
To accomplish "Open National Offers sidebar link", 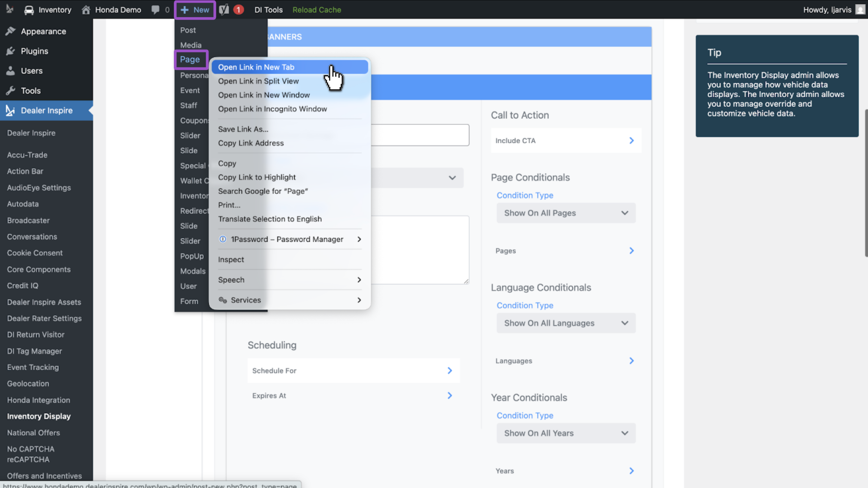I will [33, 433].
